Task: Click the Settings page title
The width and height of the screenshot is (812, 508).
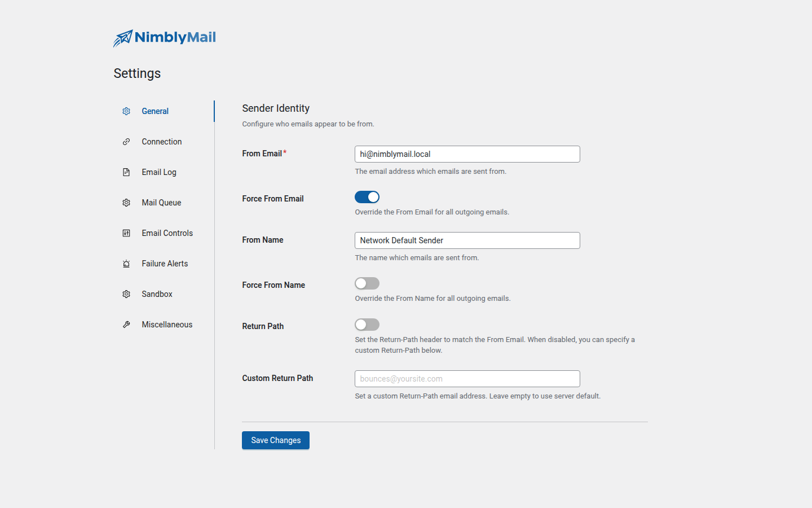Action: 137,73
